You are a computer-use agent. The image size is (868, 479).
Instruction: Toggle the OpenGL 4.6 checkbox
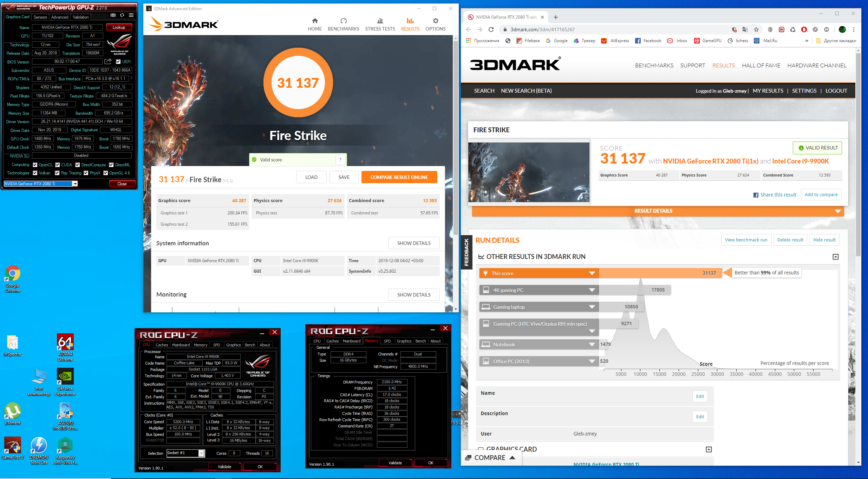[x=105, y=173]
